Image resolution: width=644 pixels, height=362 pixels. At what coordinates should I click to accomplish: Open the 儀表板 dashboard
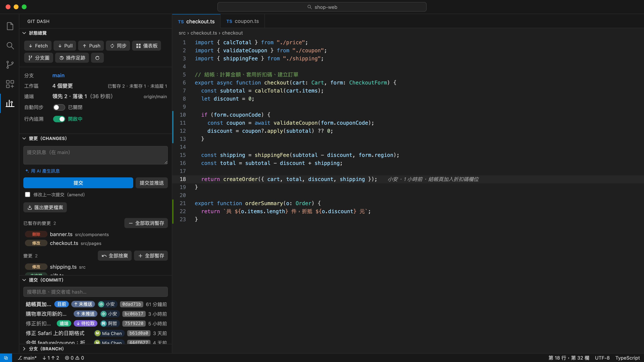pos(147,46)
